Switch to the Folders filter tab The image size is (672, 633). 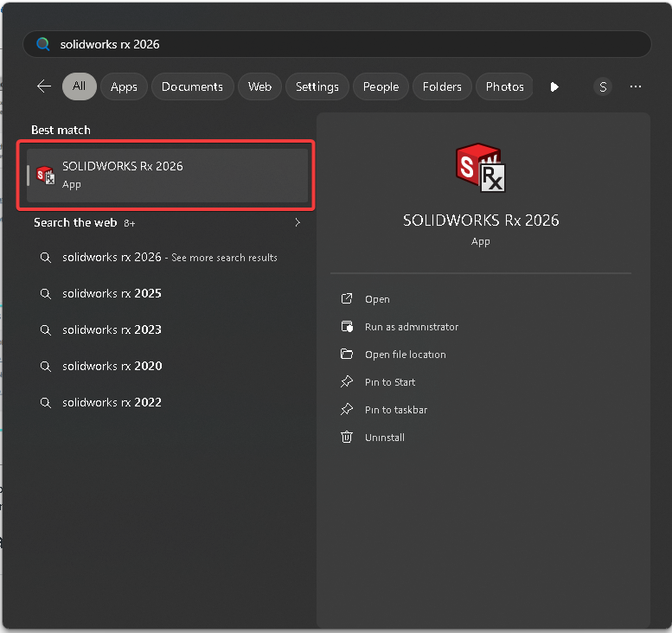[x=442, y=86]
